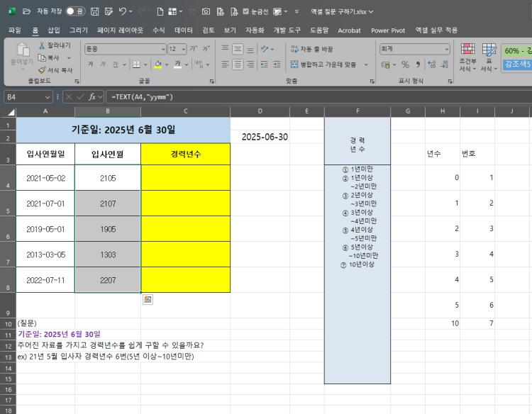Click the fill color bucket icon
The image size is (532, 414).
pos(158,64)
